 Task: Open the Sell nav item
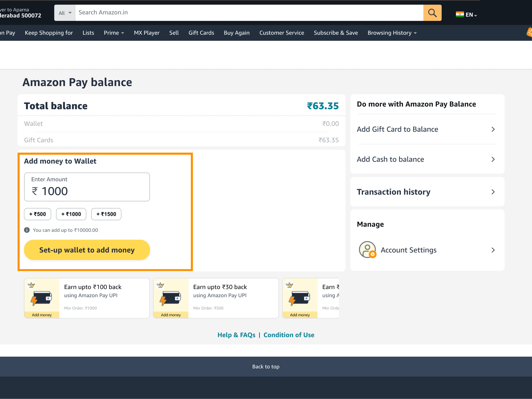174,33
